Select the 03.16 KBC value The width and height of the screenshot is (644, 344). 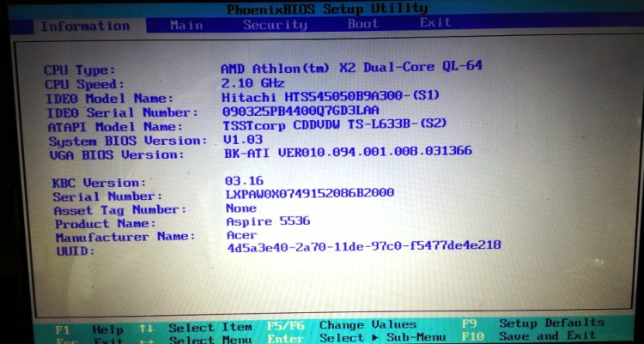tap(244, 181)
